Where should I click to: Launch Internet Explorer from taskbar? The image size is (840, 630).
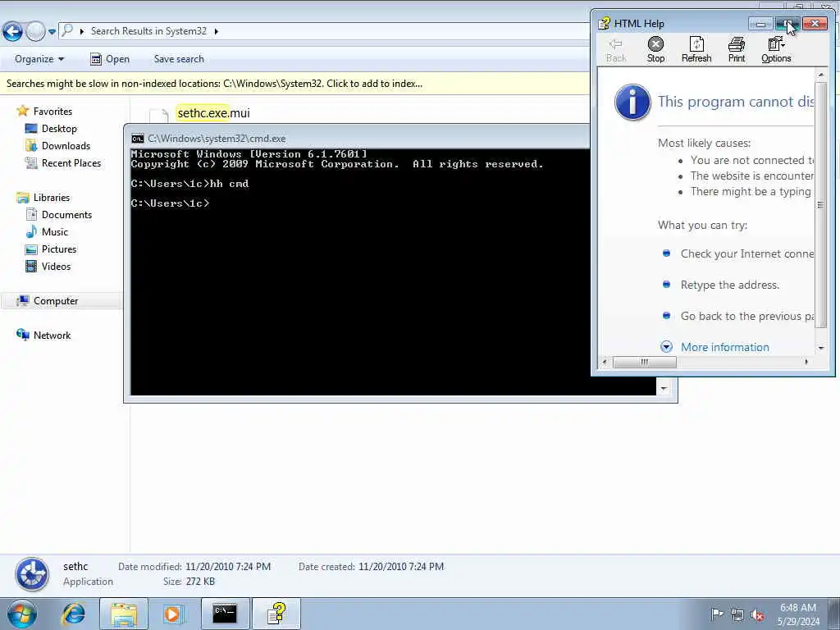73,614
